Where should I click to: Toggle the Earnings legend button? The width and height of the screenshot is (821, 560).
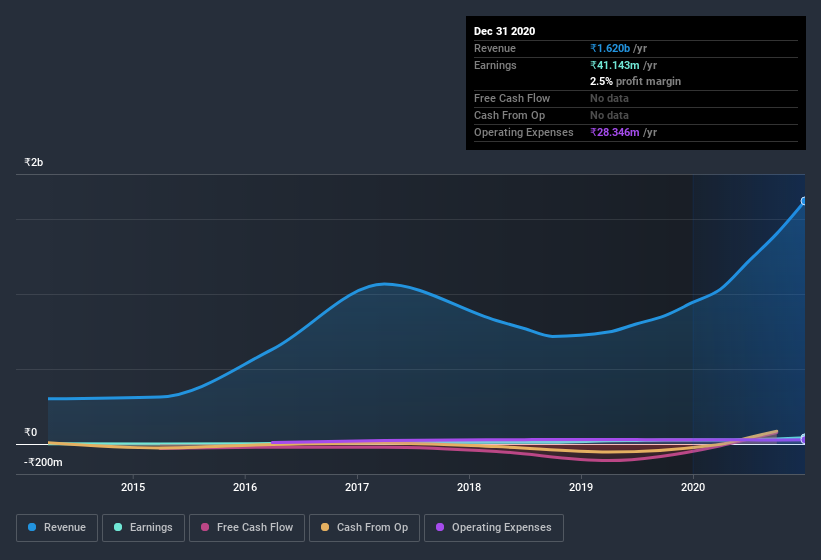tap(143, 528)
